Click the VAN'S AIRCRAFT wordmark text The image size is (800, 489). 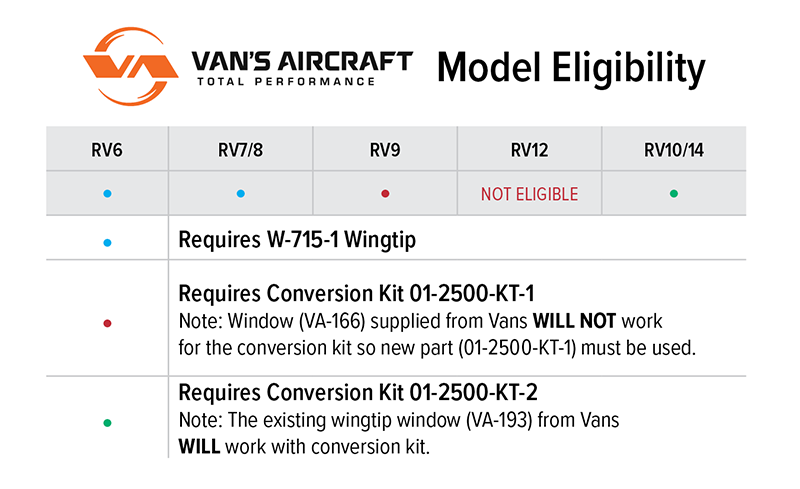tap(302, 62)
